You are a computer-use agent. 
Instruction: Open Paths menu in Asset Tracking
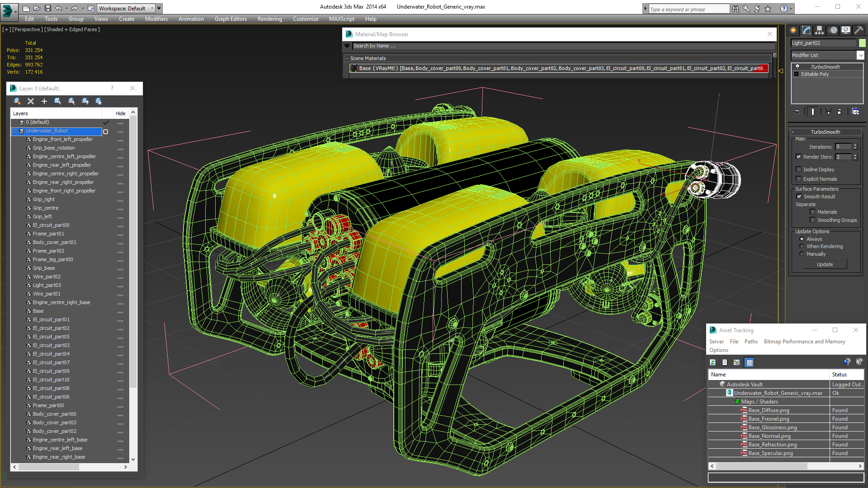751,342
